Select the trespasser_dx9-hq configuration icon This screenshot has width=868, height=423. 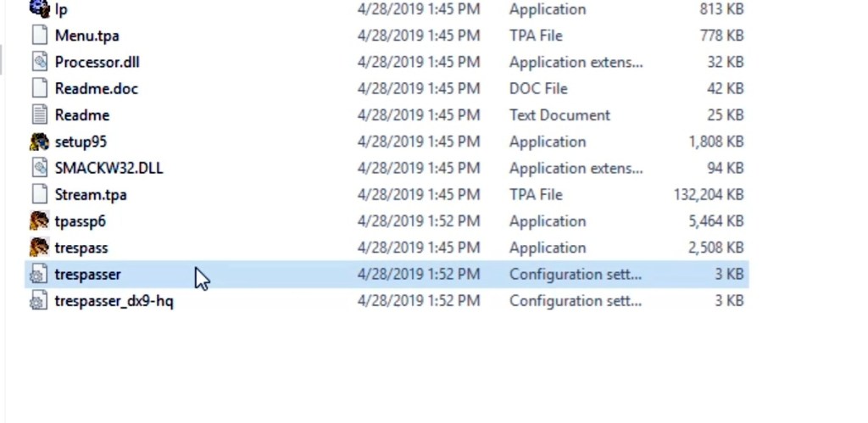pyautogui.click(x=39, y=301)
